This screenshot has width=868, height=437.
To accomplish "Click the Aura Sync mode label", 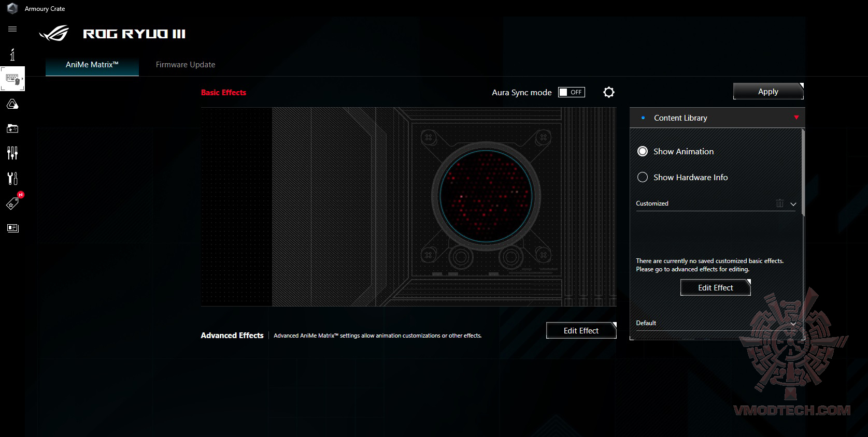I will pos(522,93).
